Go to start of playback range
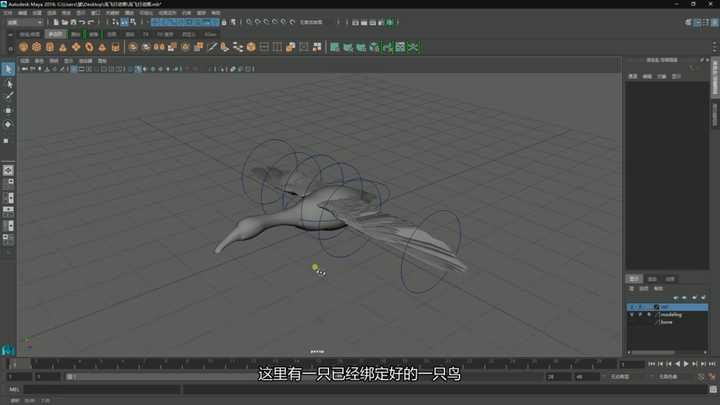720x405 pixels. pos(651,364)
